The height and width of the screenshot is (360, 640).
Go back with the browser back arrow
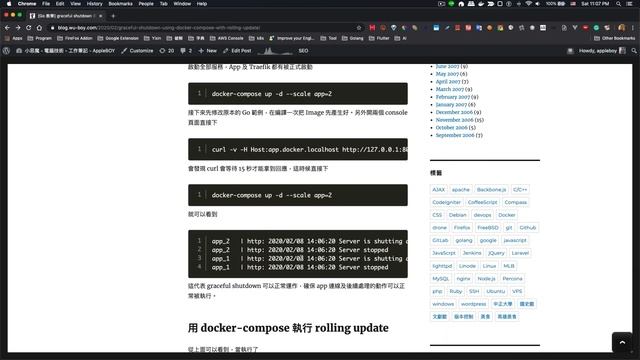(x=7, y=28)
